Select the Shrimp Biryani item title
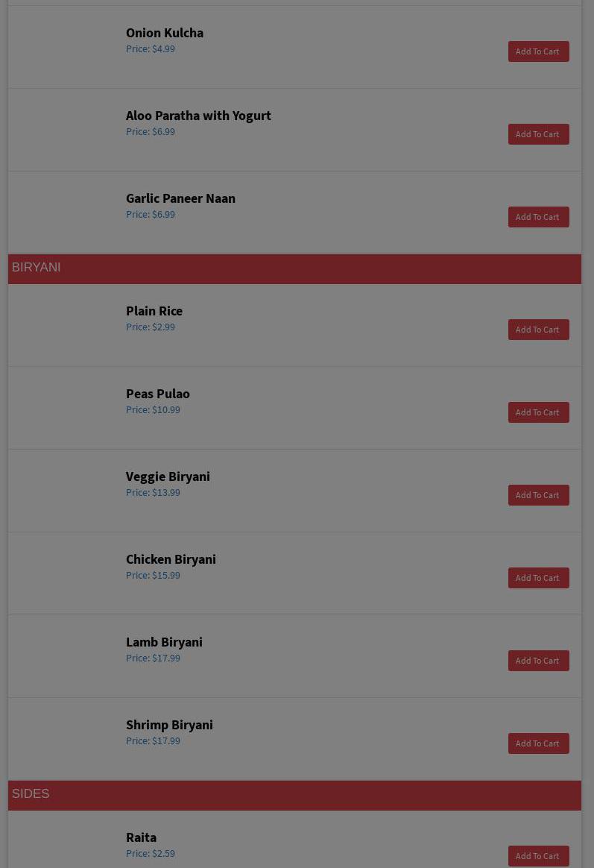 pyautogui.click(x=169, y=725)
